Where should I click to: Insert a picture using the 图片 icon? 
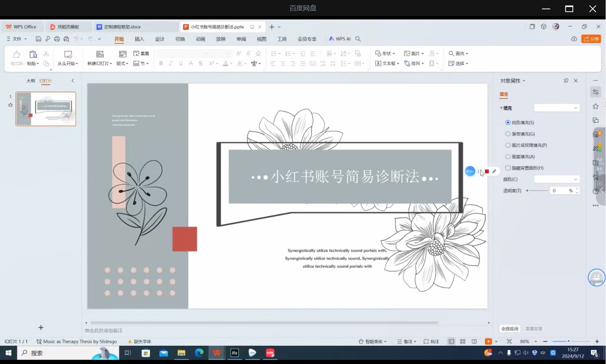(x=412, y=53)
